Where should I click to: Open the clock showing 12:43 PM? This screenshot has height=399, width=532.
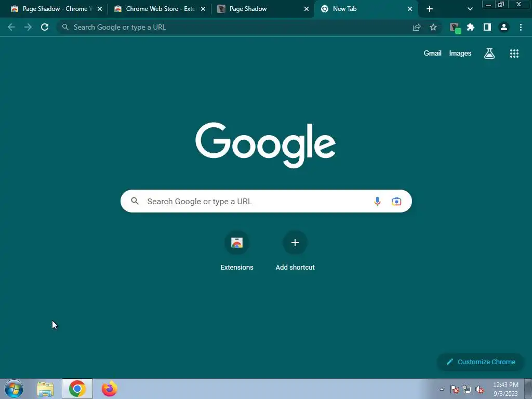click(x=506, y=389)
